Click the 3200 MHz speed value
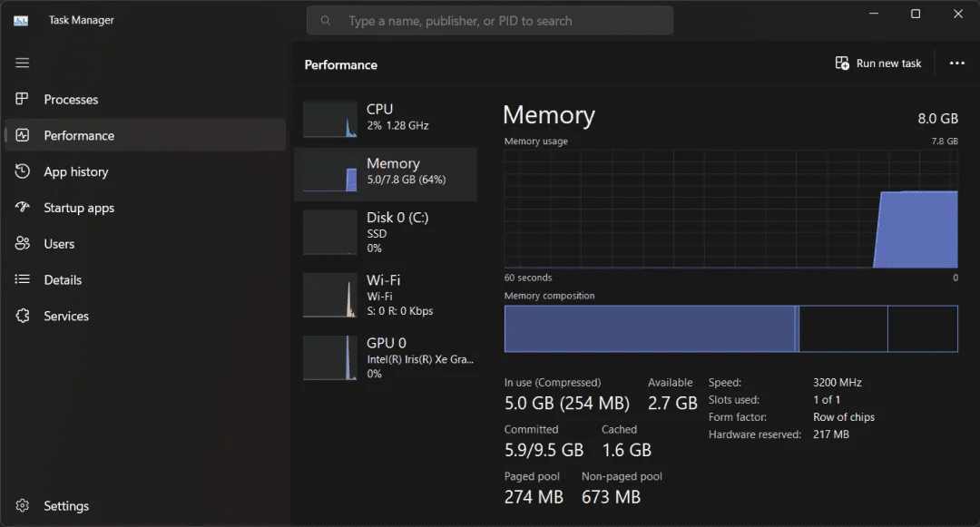Image resolution: width=980 pixels, height=527 pixels. tap(838, 382)
